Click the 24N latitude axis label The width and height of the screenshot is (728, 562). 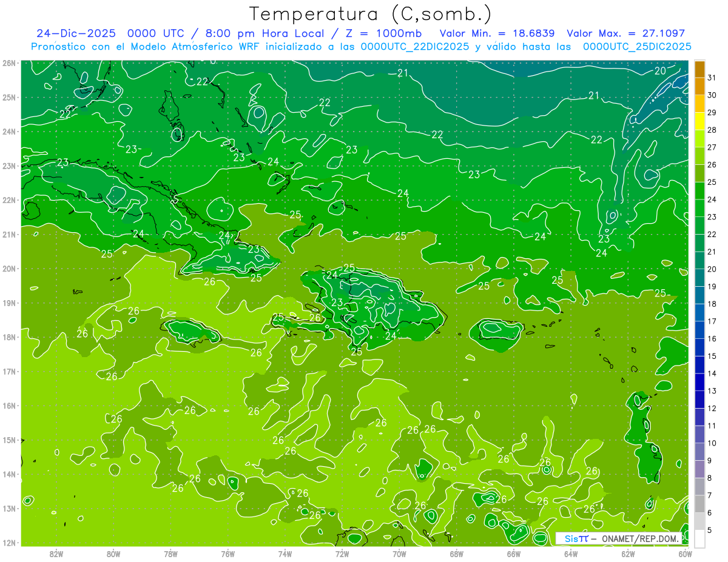pyautogui.click(x=9, y=132)
